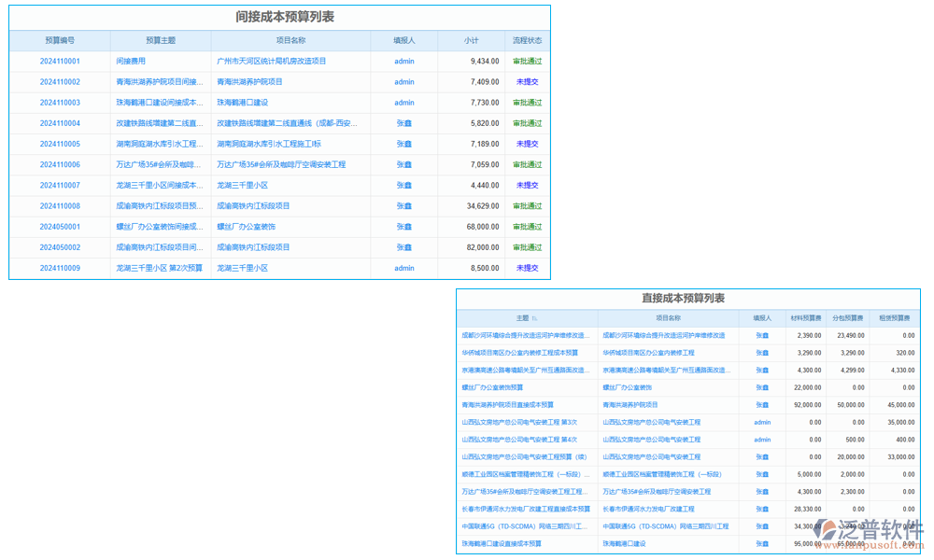Screen dimensions: 934x560
Task: Click 未提交 status for budget 2024110002
Action: coord(527,82)
